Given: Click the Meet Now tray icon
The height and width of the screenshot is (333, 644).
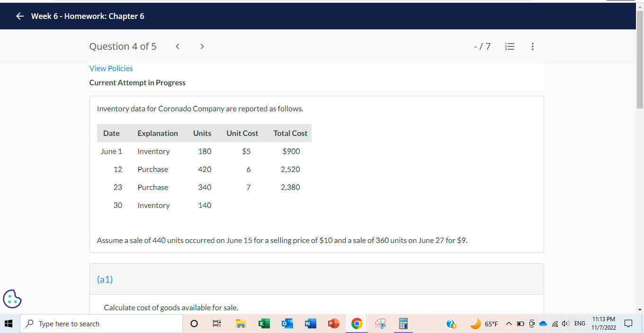Looking at the screenshot, I should pyautogui.click(x=532, y=324).
